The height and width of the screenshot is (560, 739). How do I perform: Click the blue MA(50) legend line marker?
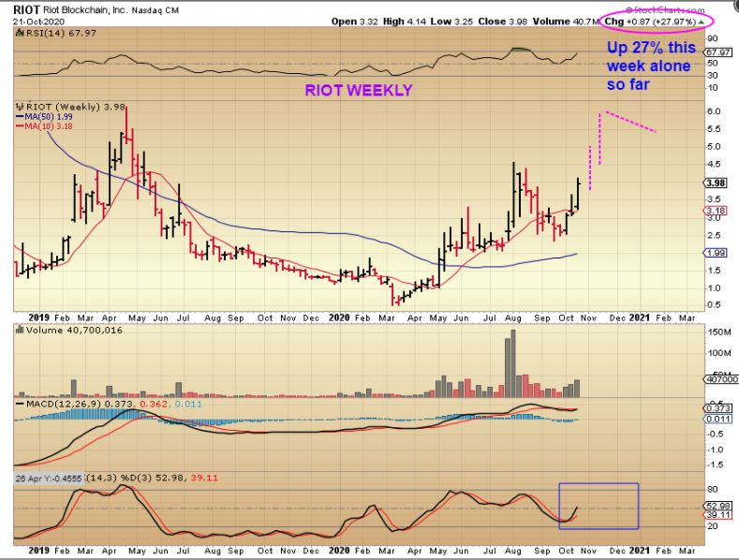(20, 117)
